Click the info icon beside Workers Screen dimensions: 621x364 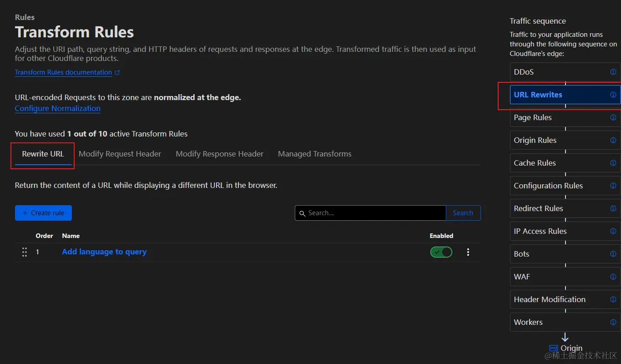(613, 322)
